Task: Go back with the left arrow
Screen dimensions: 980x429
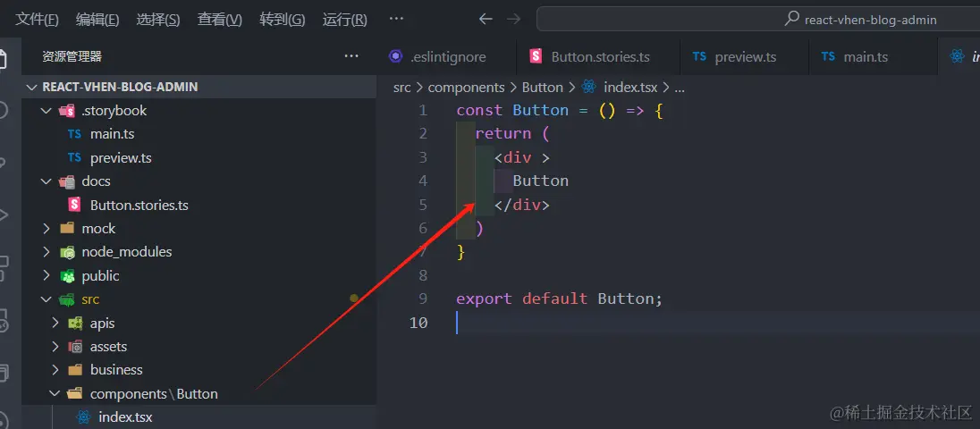Action: coord(486,20)
